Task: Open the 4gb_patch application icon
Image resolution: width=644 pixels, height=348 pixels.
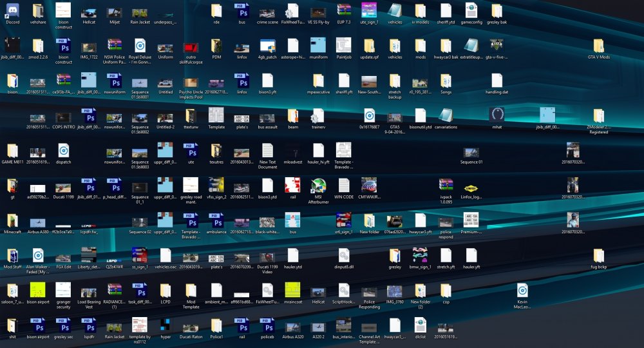Action: coord(267,46)
